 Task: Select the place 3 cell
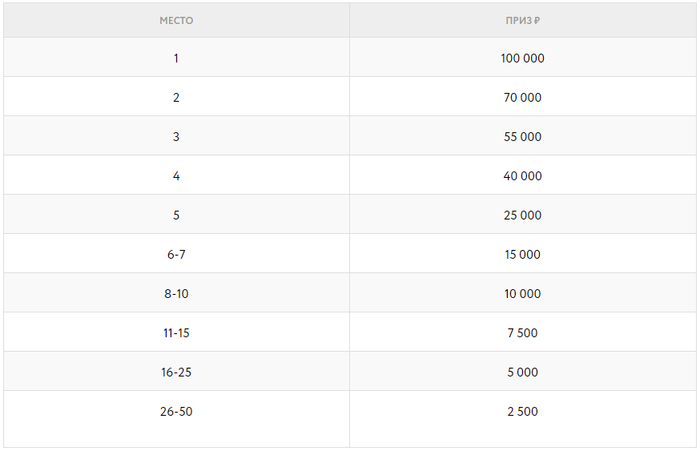[176, 137]
